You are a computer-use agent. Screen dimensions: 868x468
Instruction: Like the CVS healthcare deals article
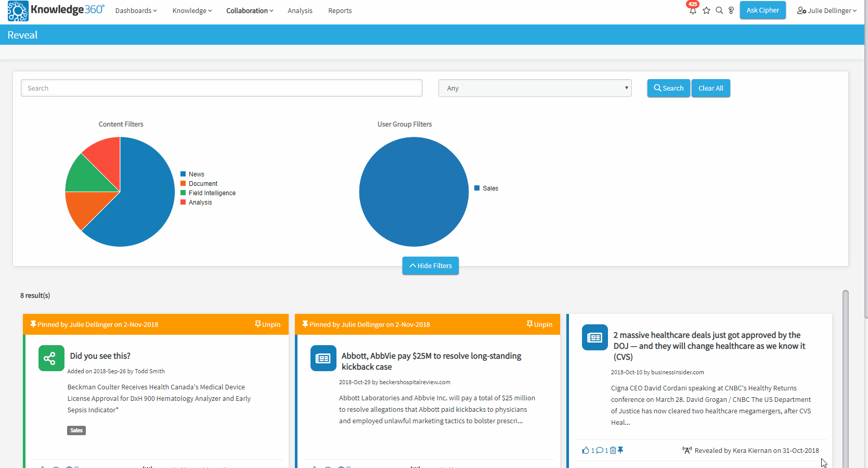tap(586, 450)
